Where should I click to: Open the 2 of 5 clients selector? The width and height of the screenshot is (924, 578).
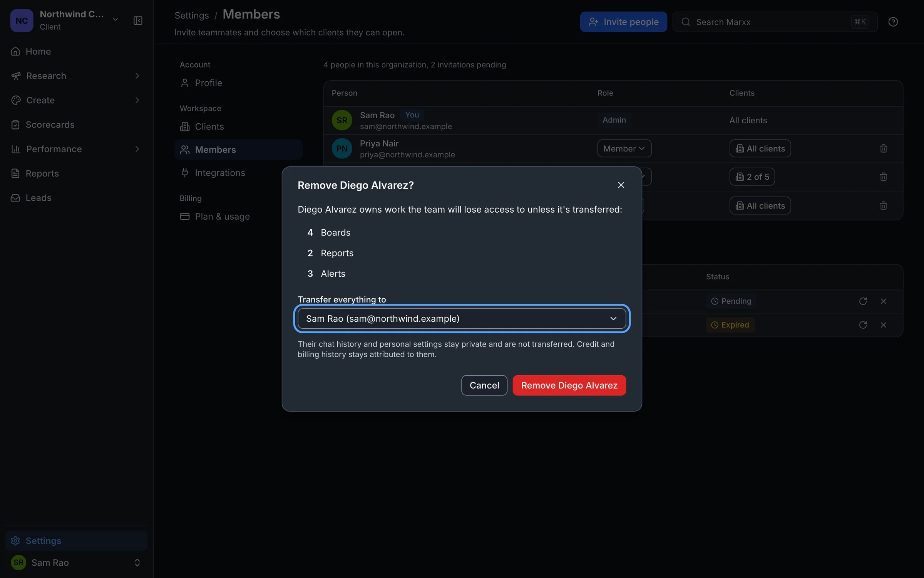(x=752, y=176)
